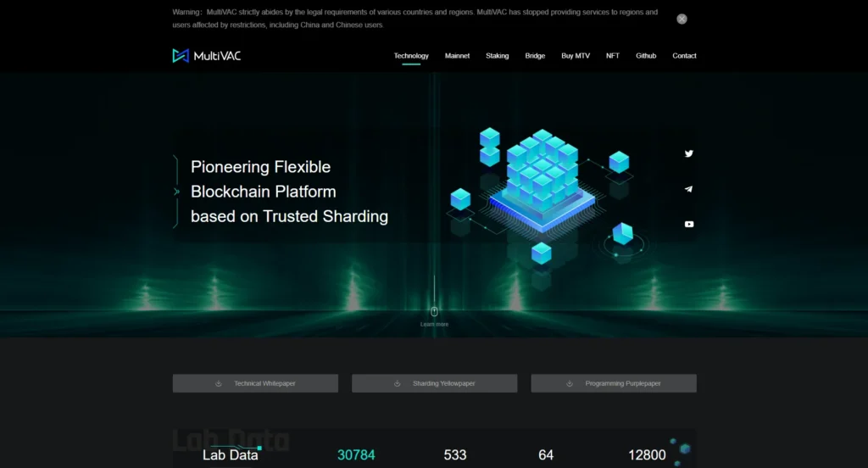Open the YouTube social link
Screen dimensions: 868x468
(688, 225)
